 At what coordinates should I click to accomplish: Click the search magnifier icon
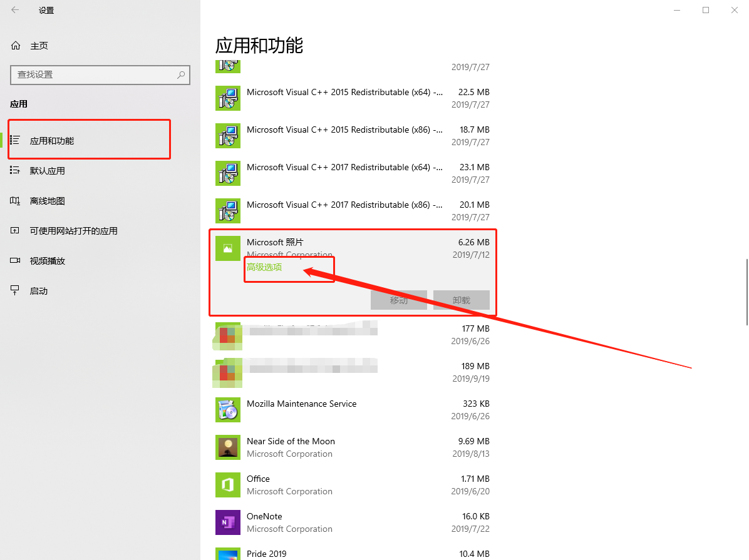click(181, 75)
